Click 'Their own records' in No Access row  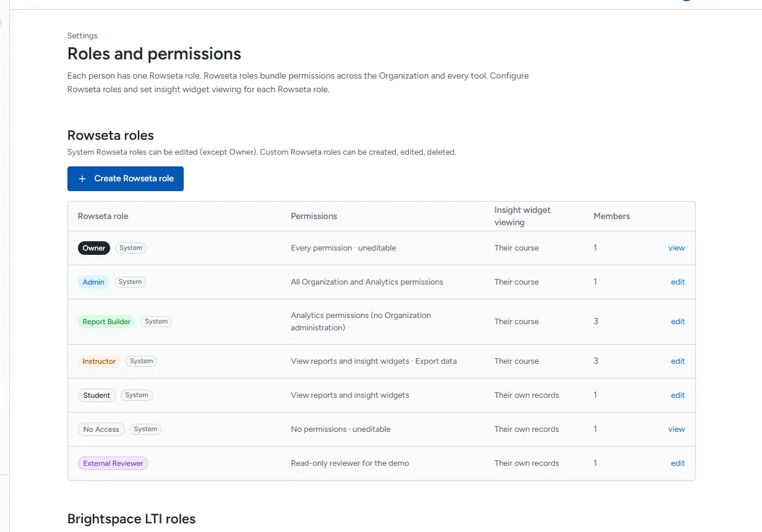coord(526,429)
